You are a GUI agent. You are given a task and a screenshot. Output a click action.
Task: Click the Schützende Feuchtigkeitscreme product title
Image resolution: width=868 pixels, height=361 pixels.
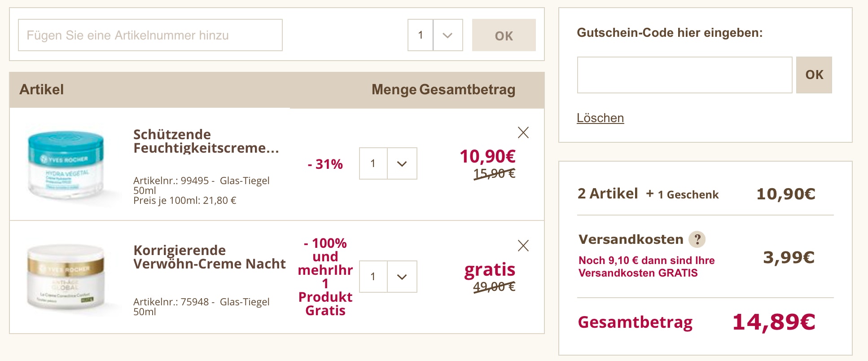pos(206,141)
